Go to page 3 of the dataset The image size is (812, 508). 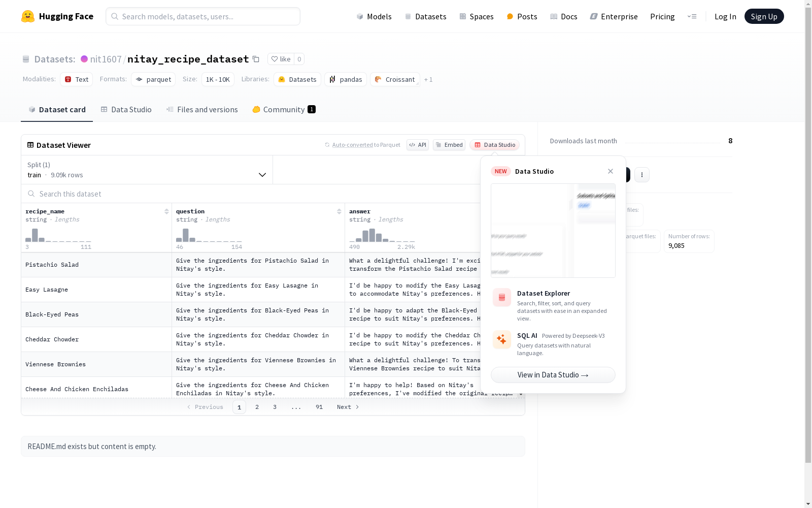[x=275, y=407]
